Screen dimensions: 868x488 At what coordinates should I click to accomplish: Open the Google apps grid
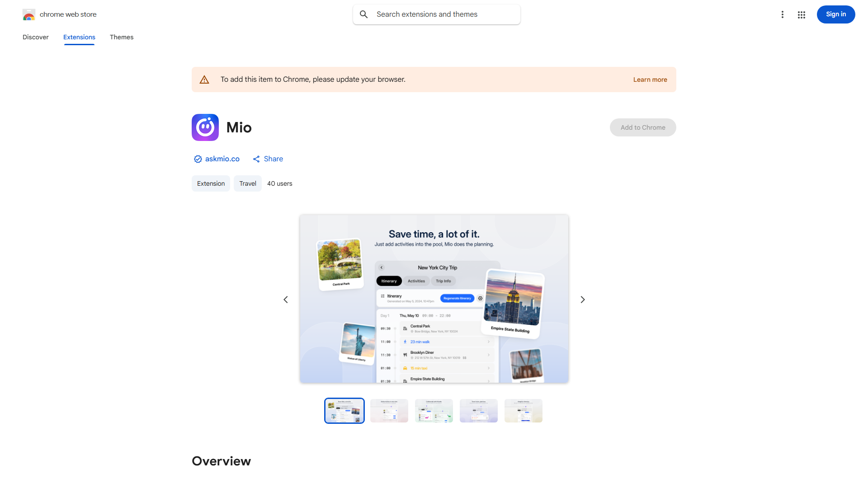coord(802,14)
